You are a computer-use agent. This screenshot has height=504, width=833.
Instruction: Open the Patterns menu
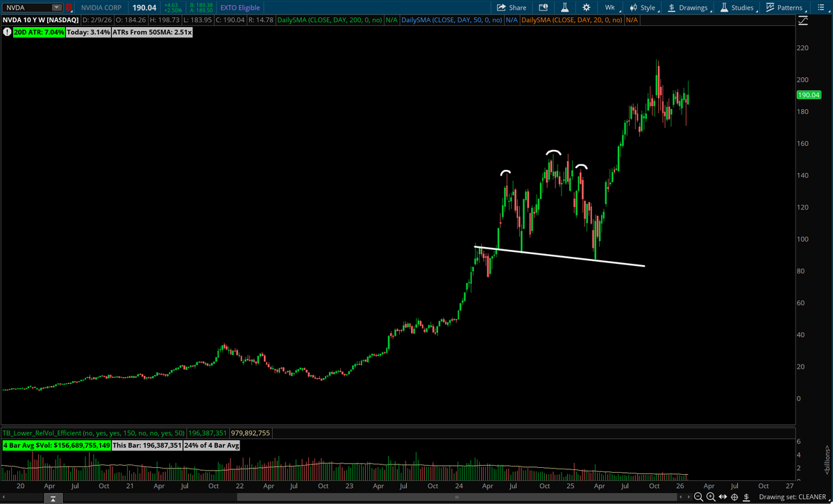pos(784,8)
